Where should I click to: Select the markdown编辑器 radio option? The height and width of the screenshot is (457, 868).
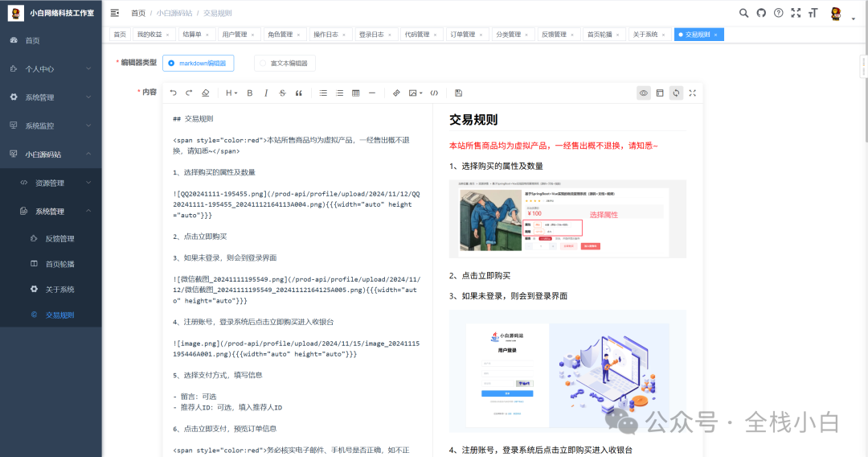coord(199,63)
